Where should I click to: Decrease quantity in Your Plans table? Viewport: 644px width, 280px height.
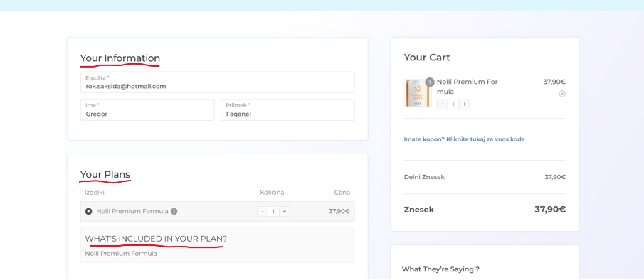point(263,212)
